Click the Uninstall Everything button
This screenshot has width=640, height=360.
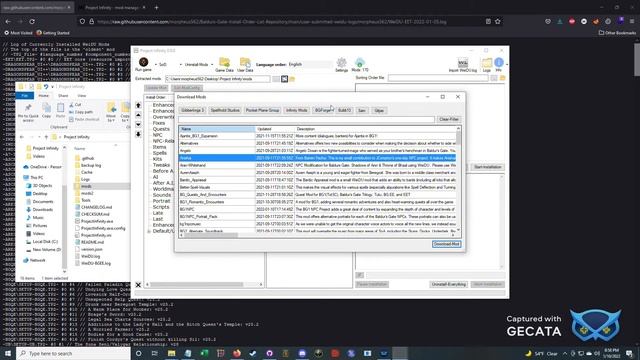pyautogui.click(x=449, y=284)
